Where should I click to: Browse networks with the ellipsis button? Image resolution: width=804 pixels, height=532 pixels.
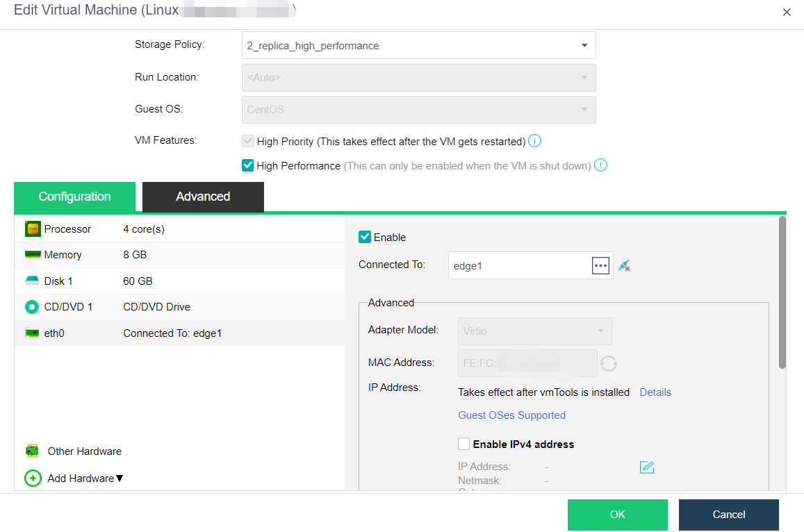click(x=600, y=265)
